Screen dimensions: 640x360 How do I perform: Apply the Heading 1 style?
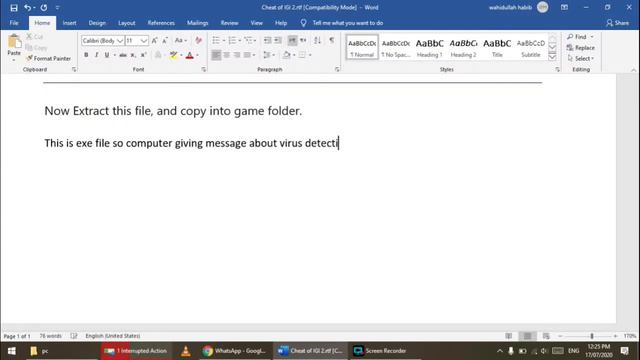[x=429, y=47]
